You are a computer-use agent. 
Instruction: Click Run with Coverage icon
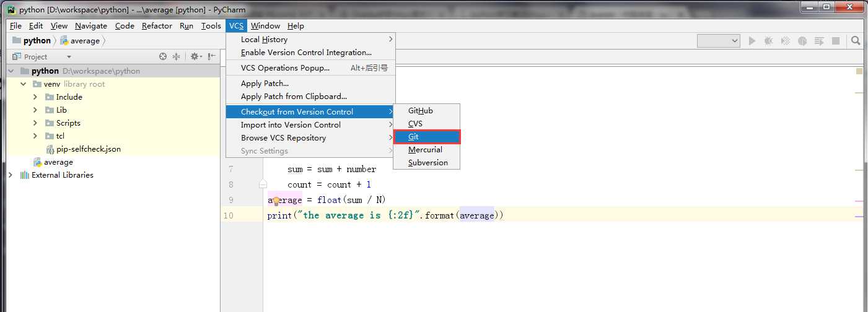tap(786, 41)
